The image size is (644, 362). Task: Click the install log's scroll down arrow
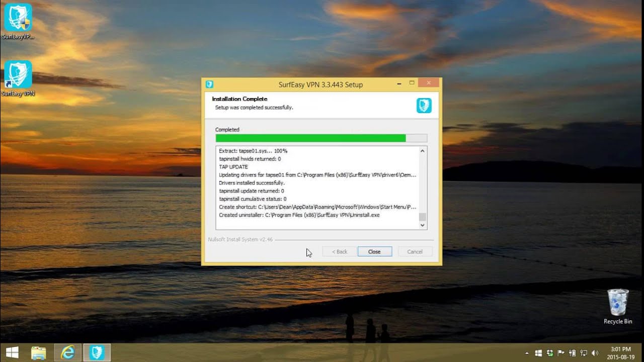coord(423,225)
